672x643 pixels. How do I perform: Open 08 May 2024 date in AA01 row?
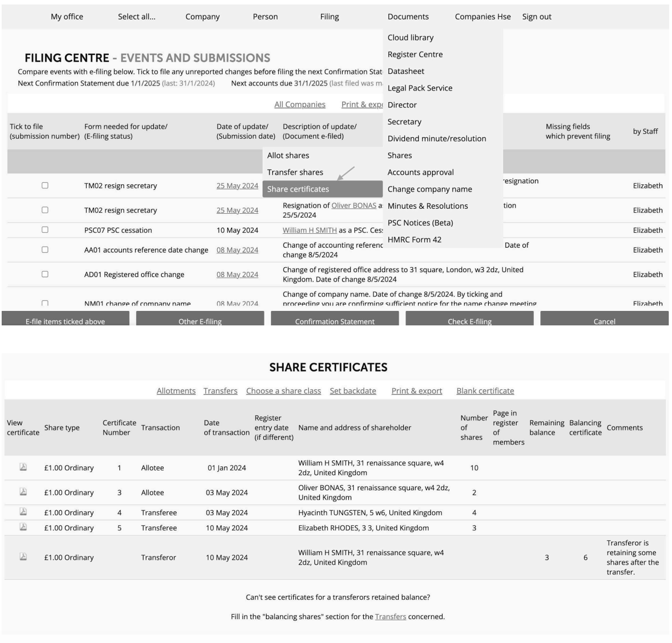[x=237, y=250]
